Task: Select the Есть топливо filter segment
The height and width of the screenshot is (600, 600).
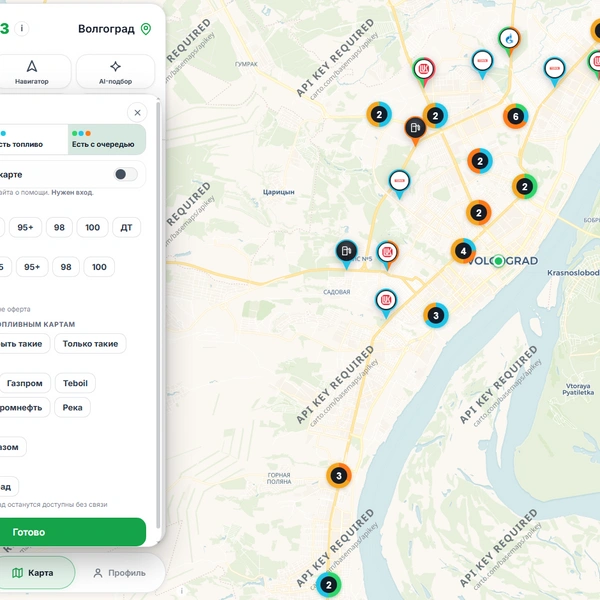Action: pos(34,139)
